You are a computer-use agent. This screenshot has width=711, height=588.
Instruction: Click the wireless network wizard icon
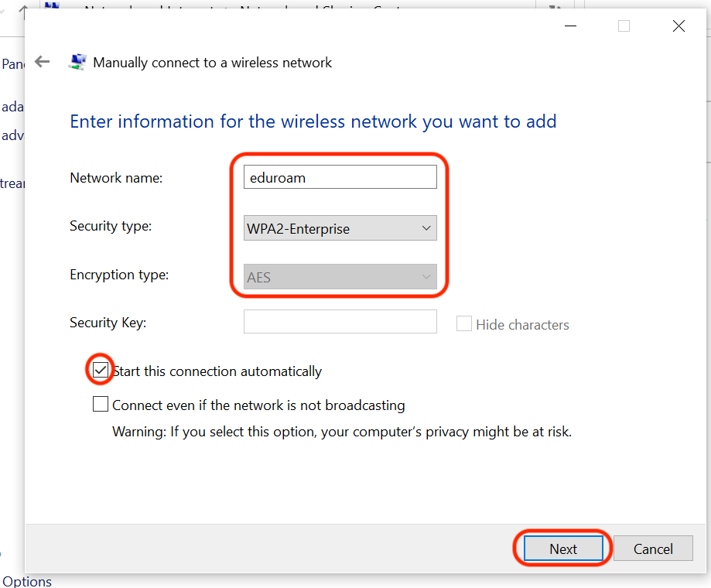(77, 63)
